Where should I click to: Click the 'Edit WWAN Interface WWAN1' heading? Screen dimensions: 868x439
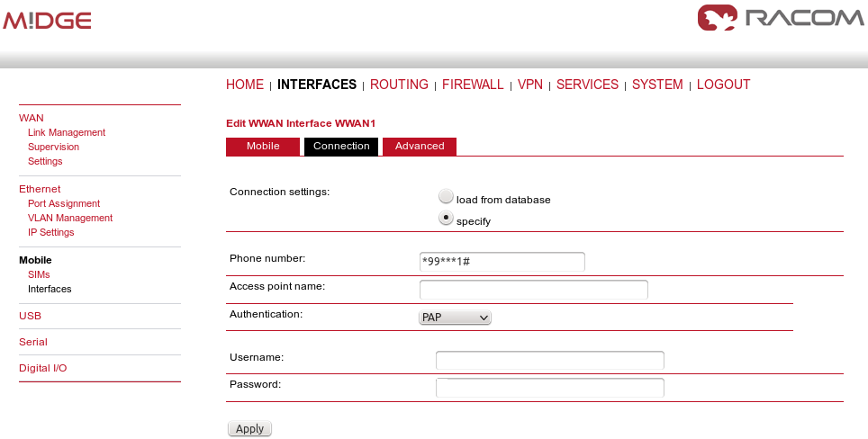(301, 123)
